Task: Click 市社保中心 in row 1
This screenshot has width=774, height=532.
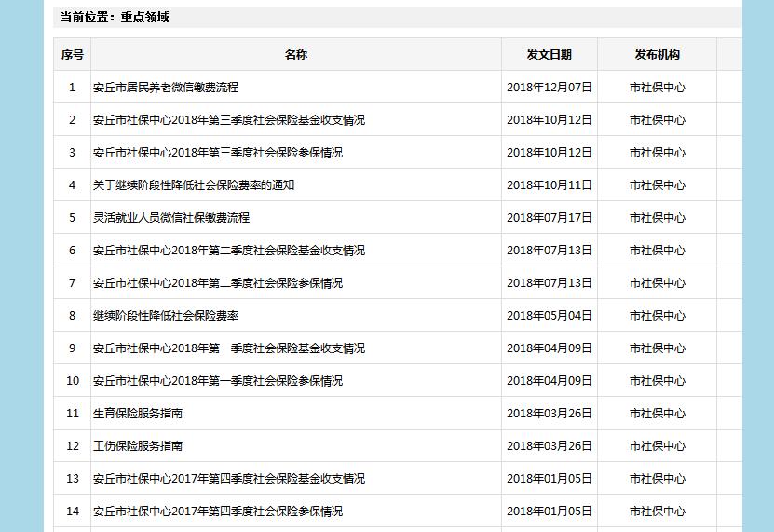Action: pos(657,88)
